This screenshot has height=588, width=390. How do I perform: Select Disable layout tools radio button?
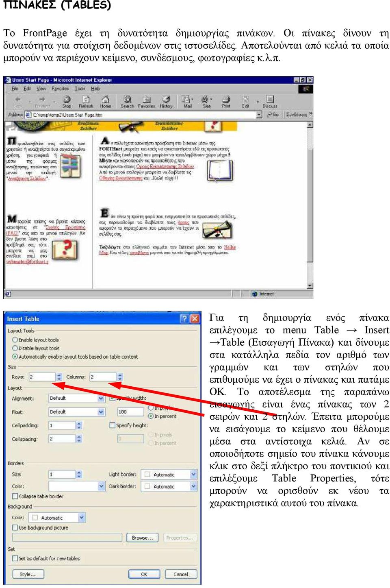point(15,348)
